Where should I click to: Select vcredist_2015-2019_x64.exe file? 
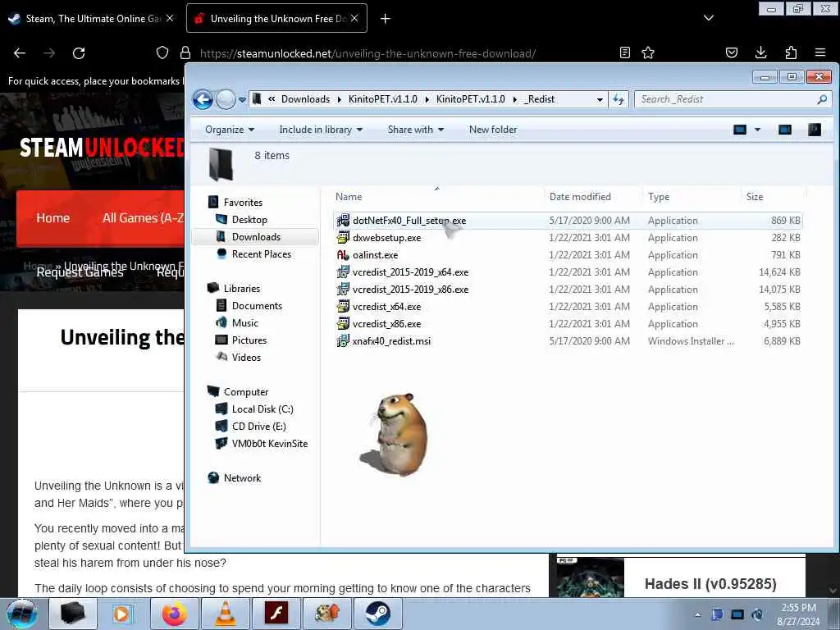pyautogui.click(x=568, y=272)
